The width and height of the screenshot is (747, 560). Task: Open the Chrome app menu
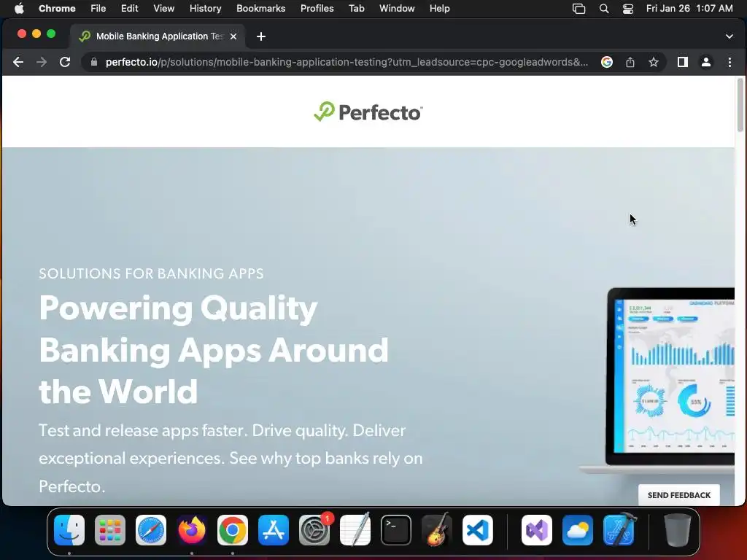pos(57,8)
